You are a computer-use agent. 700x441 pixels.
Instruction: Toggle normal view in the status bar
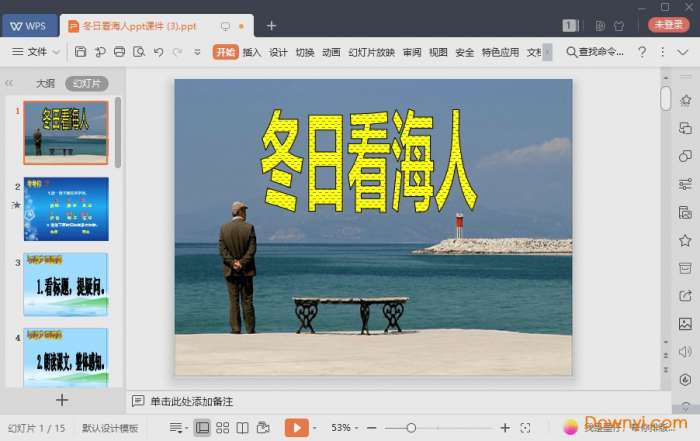coord(203,428)
